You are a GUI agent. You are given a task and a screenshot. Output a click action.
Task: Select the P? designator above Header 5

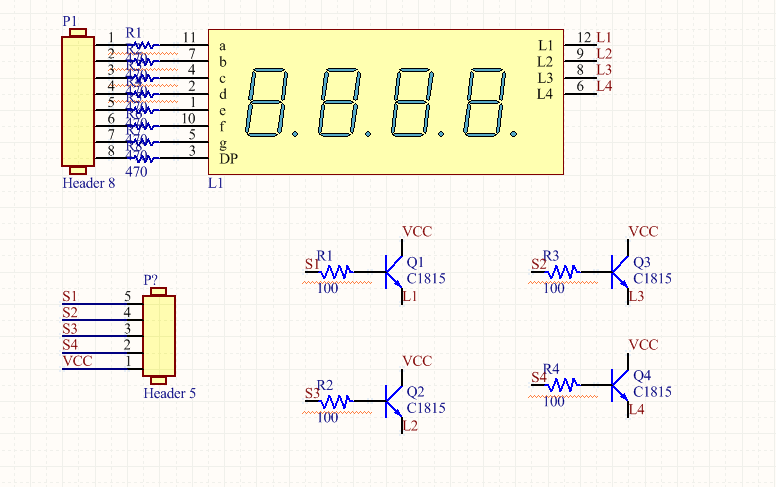point(152,279)
